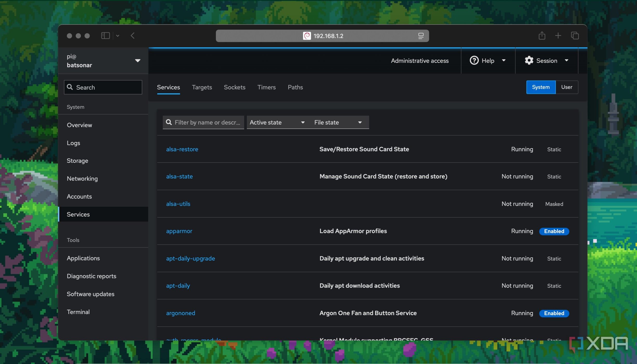Expand the pi@batsonar host switcher
Screen dimensions: 637x364
[103, 61]
